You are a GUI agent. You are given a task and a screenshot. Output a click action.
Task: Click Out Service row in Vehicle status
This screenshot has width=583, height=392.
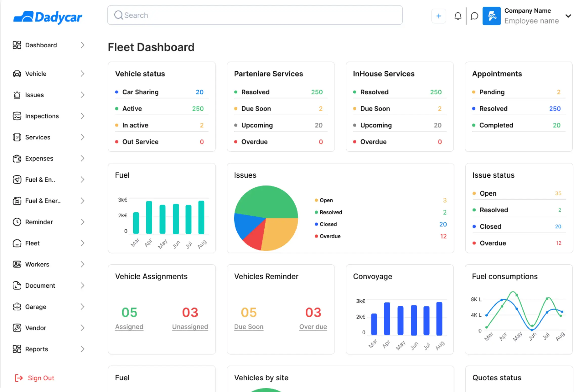162,142
